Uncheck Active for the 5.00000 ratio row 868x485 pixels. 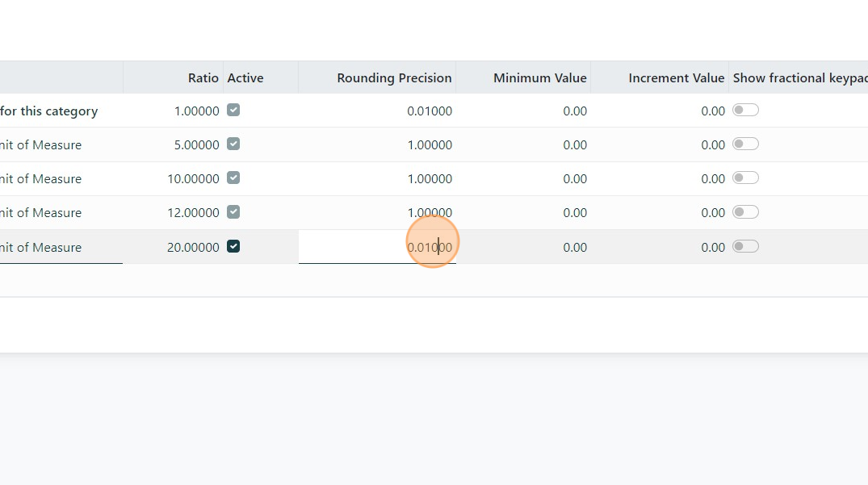tap(233, 144)
